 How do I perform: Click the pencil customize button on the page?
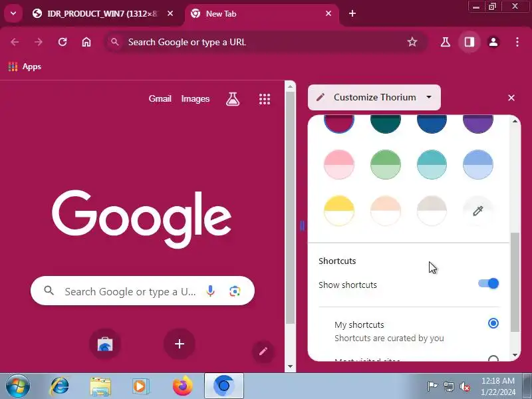(263, 352)
